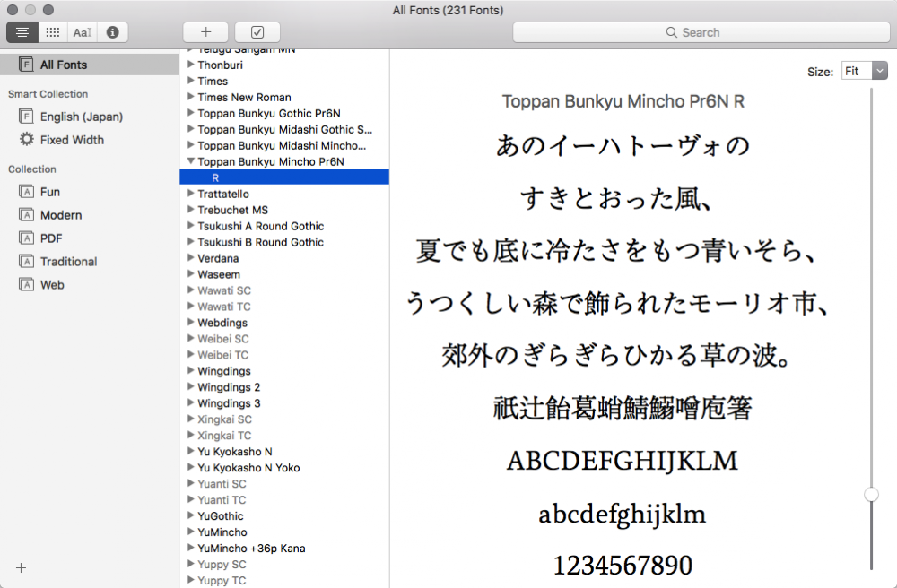The image size is (897, 588).
Task: Expand the Times font family
Action: [x=191, y=81]
